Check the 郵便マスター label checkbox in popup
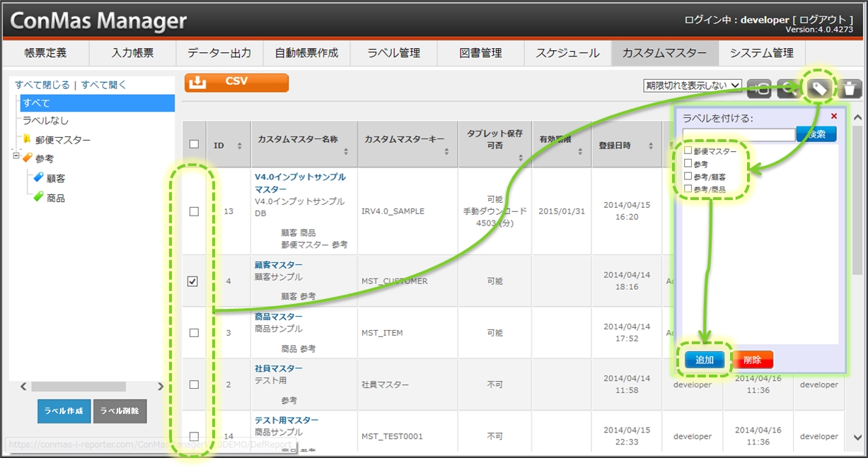The image size is (868, 470). point(688,151)
